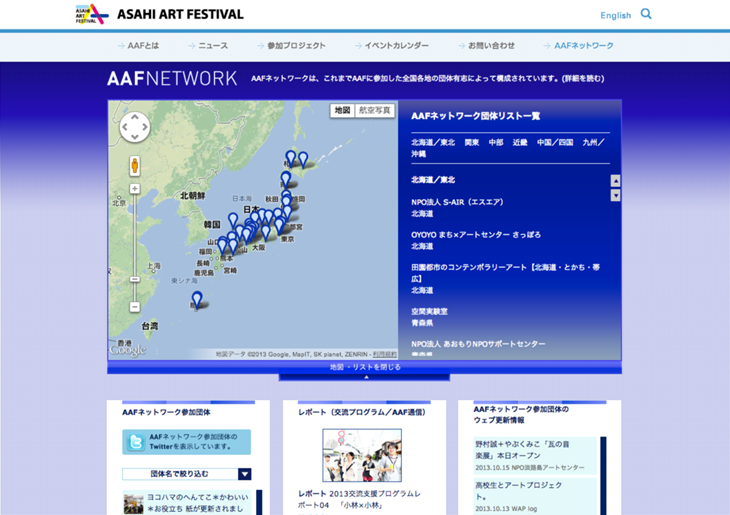Switch site language to English
This screenshot has height=515, width=730.
click(615, 15)
